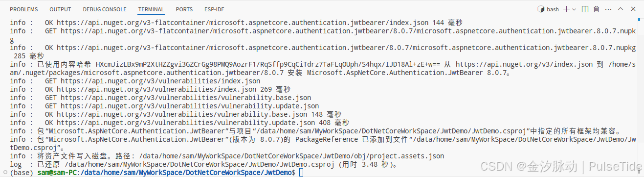Split the terminal pane

(585, 9)
